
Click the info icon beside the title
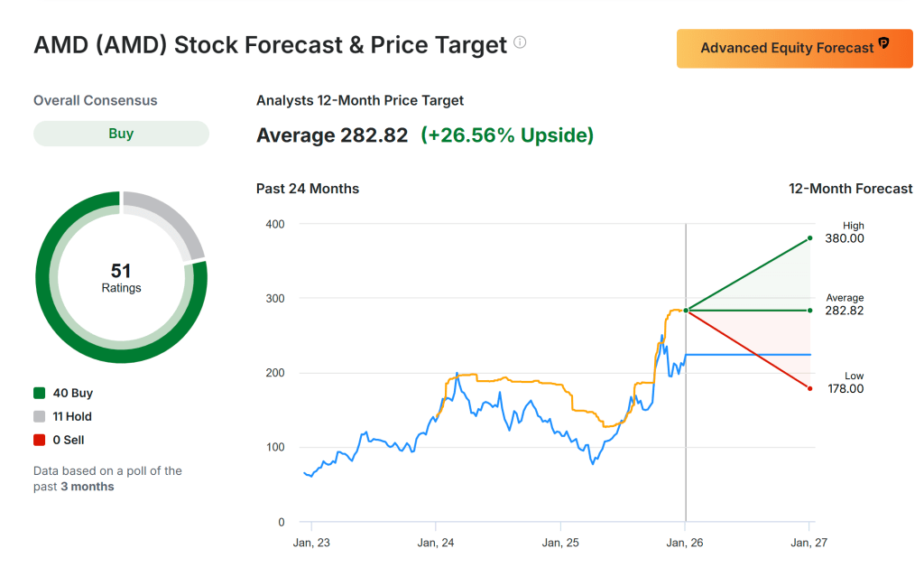520,42
